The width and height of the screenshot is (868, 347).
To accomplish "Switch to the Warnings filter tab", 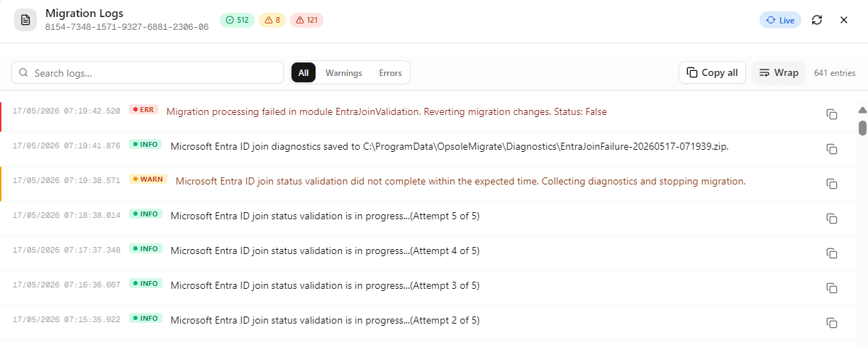I will click(x=344, y=72).
